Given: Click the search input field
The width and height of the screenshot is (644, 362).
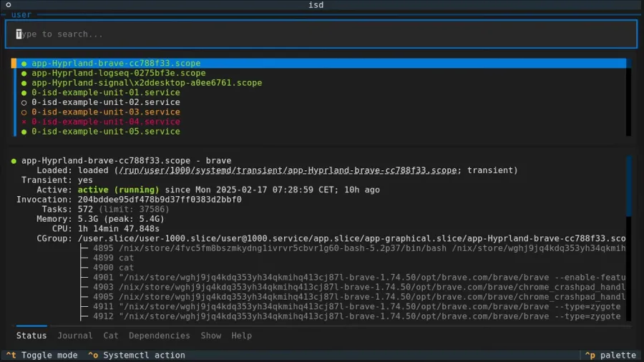Looking at the screenshot, I should tap(321, 34).
